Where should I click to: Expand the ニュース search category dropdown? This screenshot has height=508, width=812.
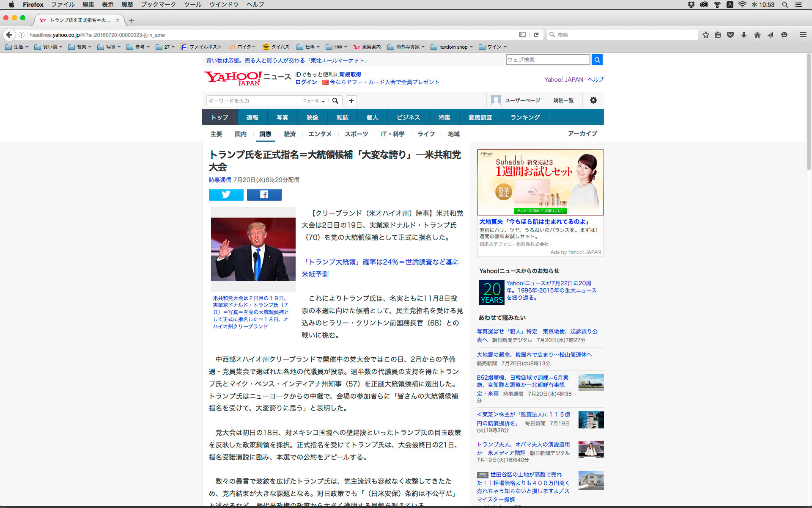click(x=314, y=101)
